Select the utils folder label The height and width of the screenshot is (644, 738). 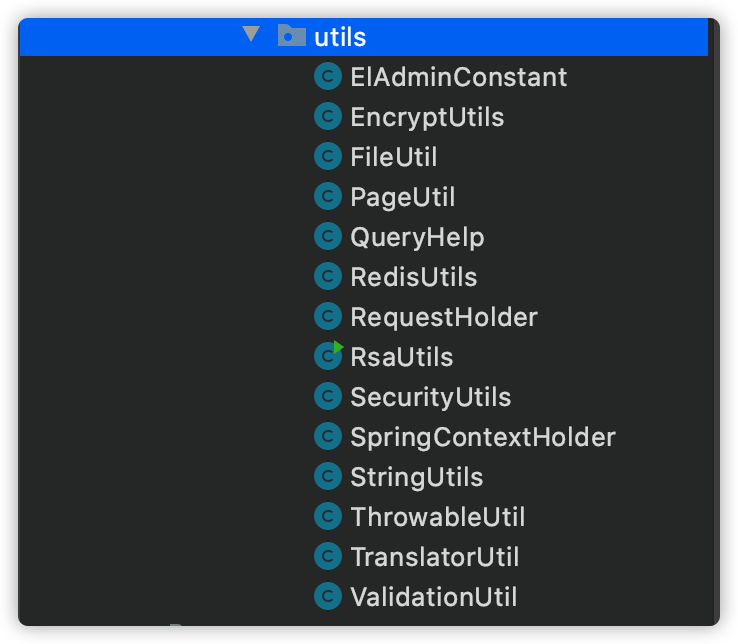click(x=340, y=37)
